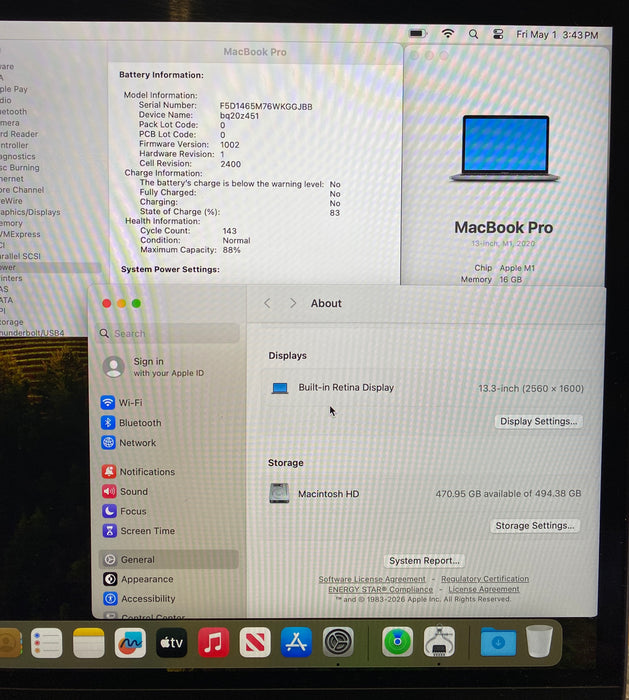629x700 pixels.
Task: Click the Wi-Fi icon in menu bar
Action: (x=448, y=33)
